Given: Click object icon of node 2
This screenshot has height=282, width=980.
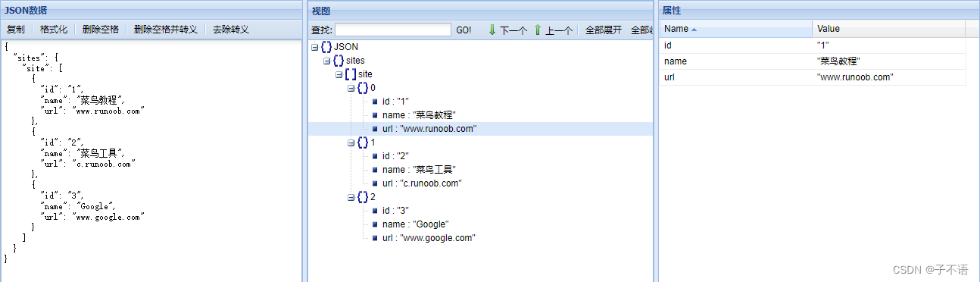Looking at the screenshot, I should coord(363,197).
